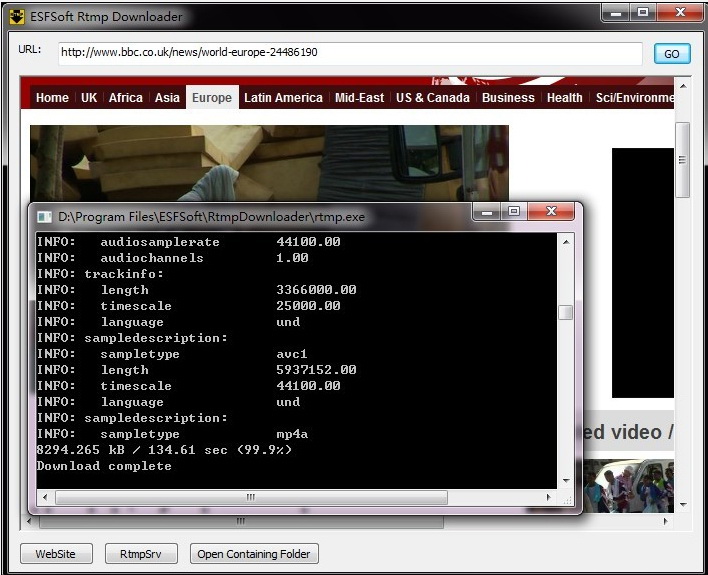Click Open Containing Folder button

coord(254,554)
